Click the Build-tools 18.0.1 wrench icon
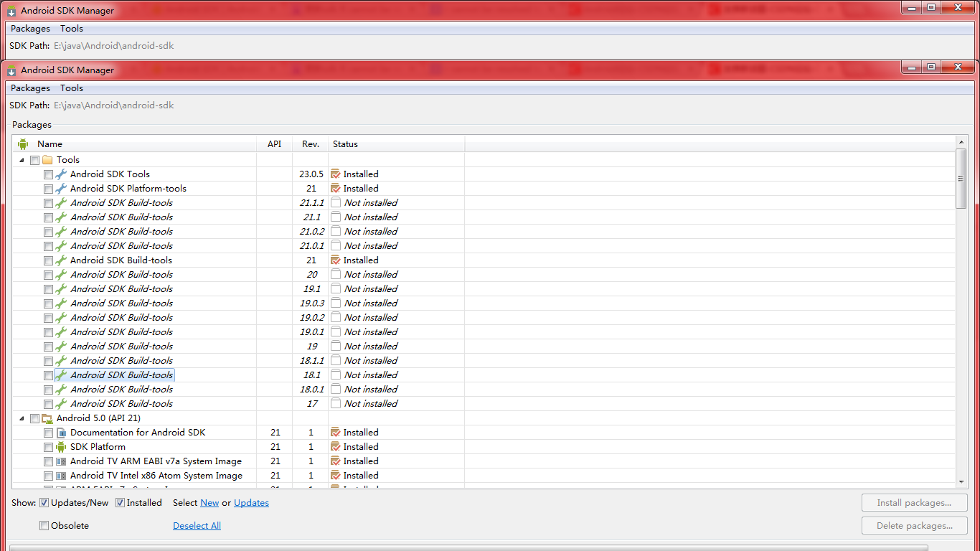Viewport: 980px width, 551px height. point(61,390)
